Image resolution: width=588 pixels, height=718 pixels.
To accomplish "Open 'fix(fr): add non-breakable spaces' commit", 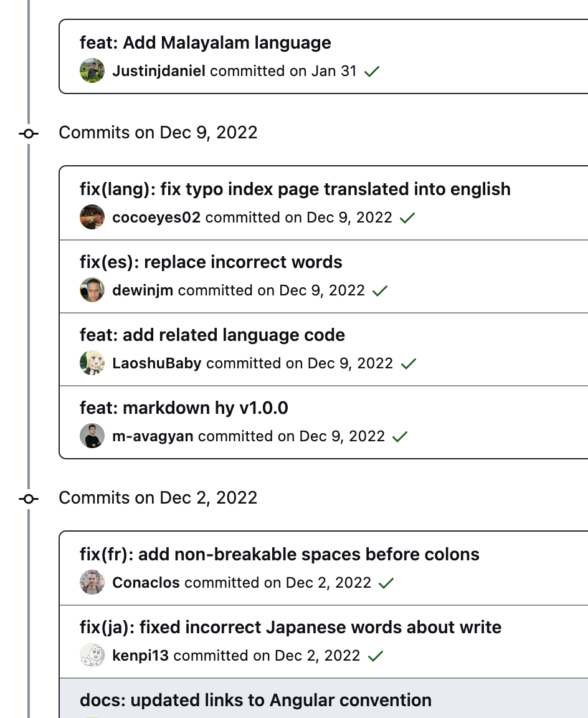I will click(x=280, y=555).
